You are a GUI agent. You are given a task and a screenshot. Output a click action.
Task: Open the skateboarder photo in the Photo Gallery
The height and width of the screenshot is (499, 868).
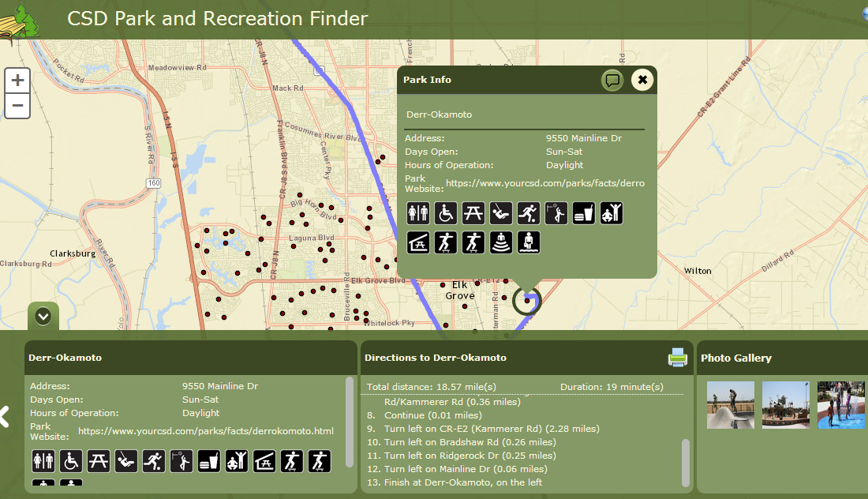(x=730, y=405)
